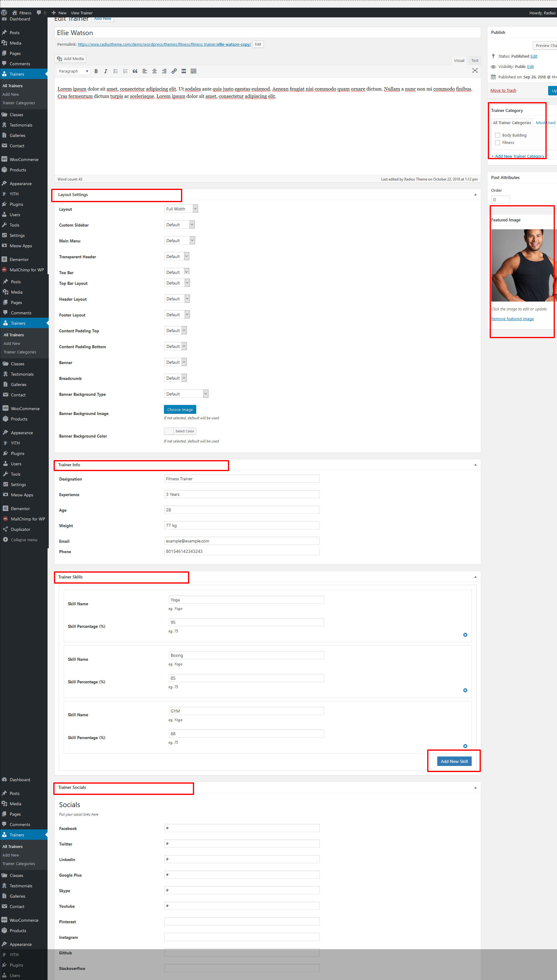Enter distraction-free writing mode icon
Screen dimensions: 557x980
click(x=475, y=70)
